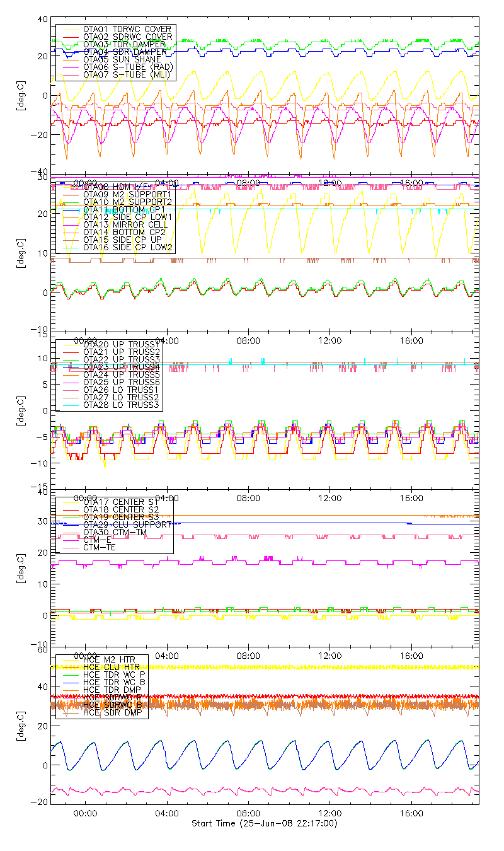Viewport: 504px width, 851px height.
Task: Click the OTA30 CTM-TM legend label
Action: (x=117, y=532)
